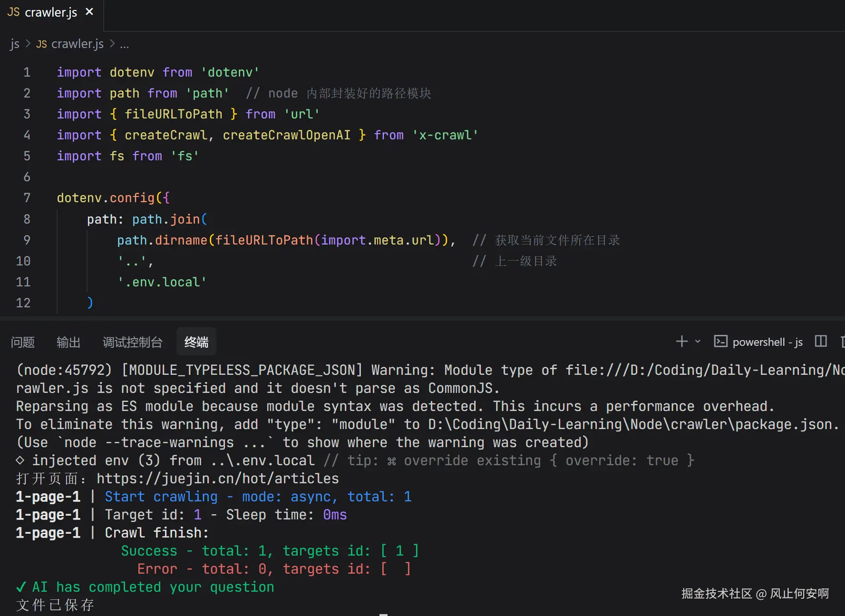Click the 'Crawl finish:' terminal line
The width and height of the screenshot is (845, 616).
pyautogui.click(x=156, y=533)
